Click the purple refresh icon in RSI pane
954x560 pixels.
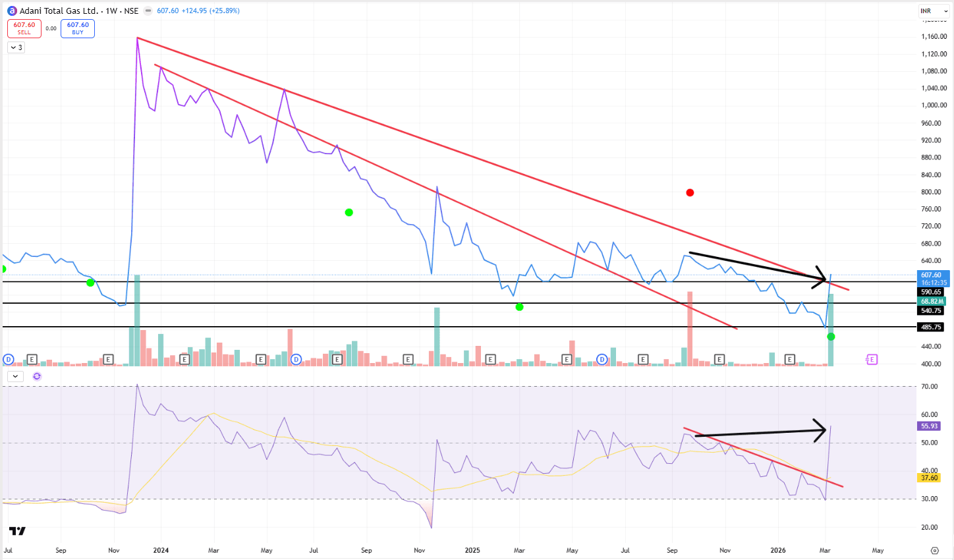[x=37, y=376]
